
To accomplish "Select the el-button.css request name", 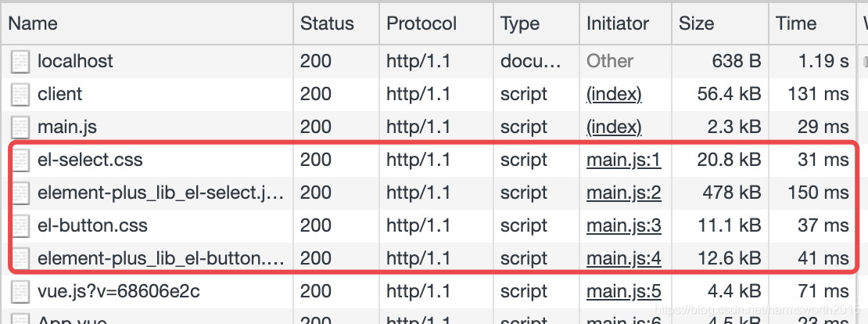I will (x=92, y=226).
